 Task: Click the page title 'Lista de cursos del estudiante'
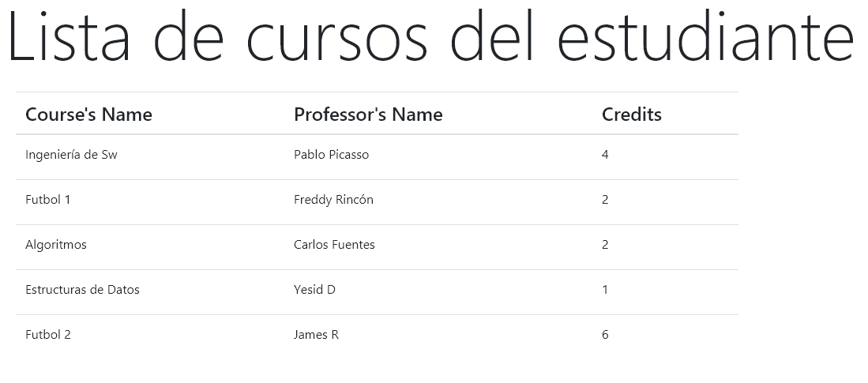pos(430,38)
